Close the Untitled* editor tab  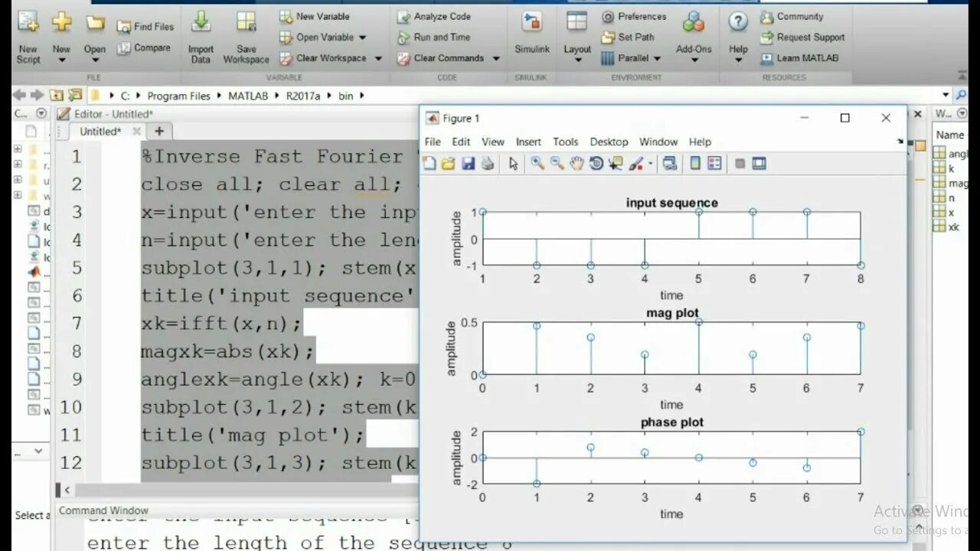tap(136, 132)
